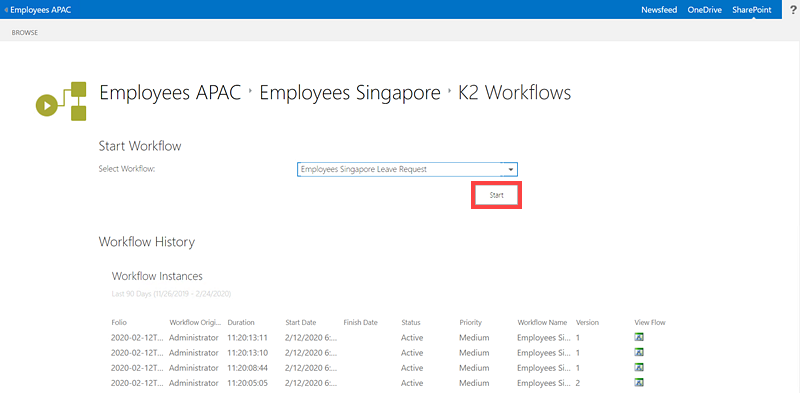
Task: Open the BROWSE ribbon tab
Action: (24, 33)
